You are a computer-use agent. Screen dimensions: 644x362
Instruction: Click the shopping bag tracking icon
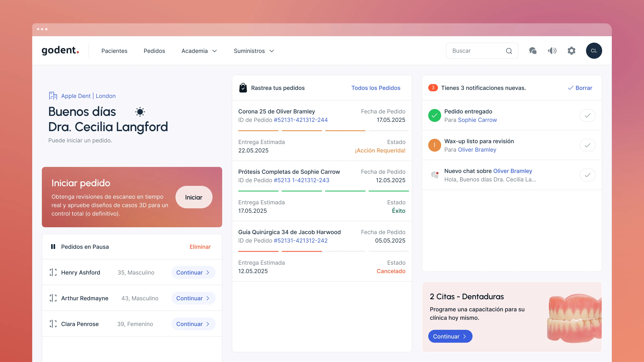[243, 88]
